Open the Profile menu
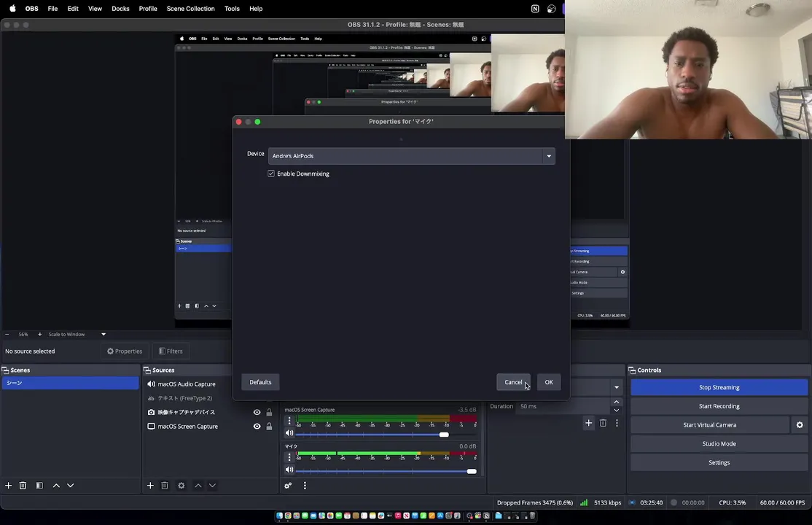This screenshot has width=812, height=525. (148, 9)
